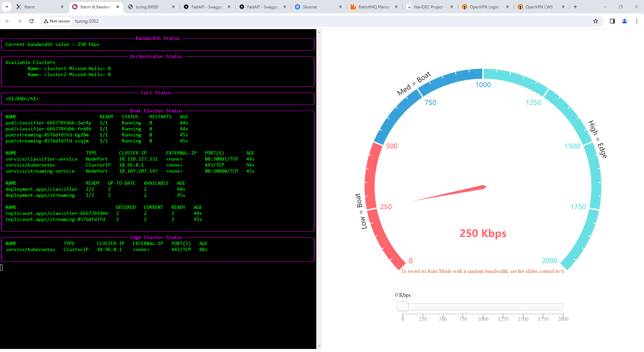This screenshot has width=644, height=352.
Task: Click the 'To revert to Auto Mode' instruction text
Action: (483, 272)
